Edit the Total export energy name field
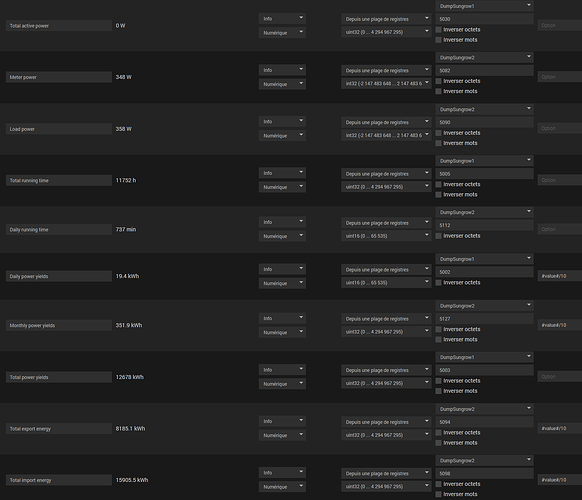 [x=59, y=429]
